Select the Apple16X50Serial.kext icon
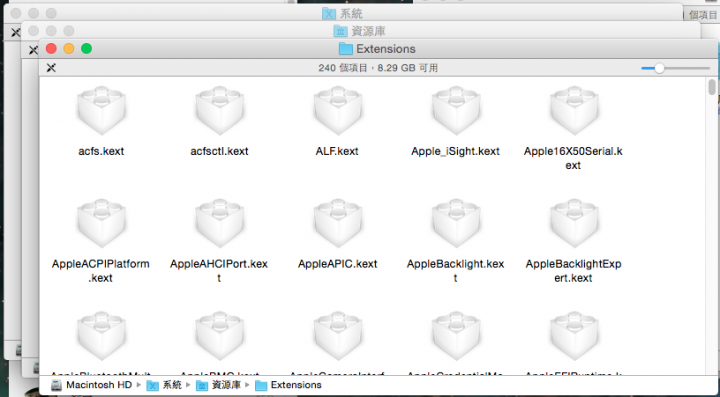Screen dimensions: 720x397 point(574,110)
